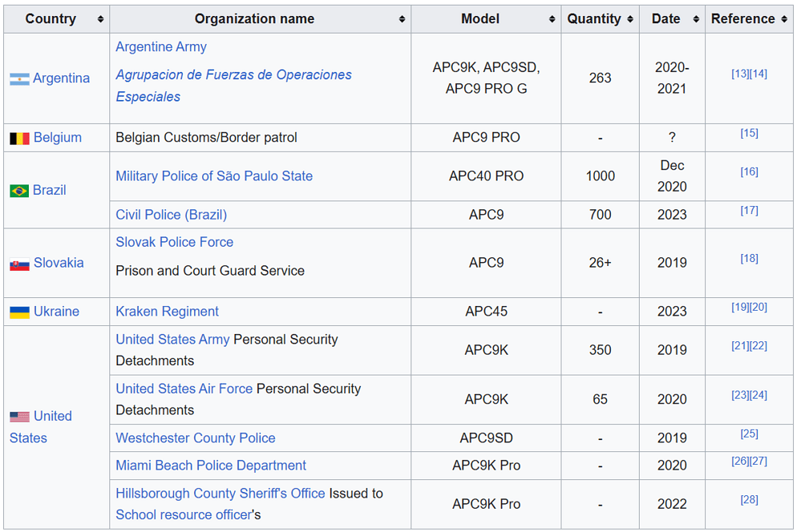Sort by Date column arrows
801x532 pixels.
click(x=696, y=19)
